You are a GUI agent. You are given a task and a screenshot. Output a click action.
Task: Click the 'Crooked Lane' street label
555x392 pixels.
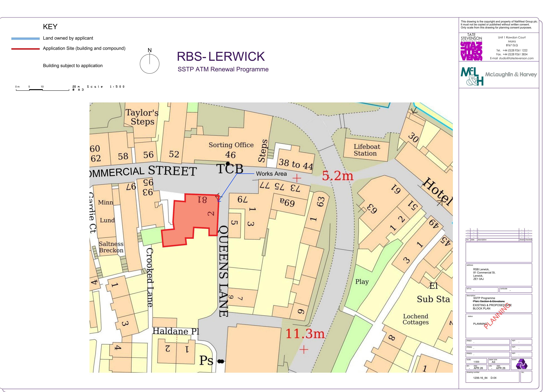(150, 277)
